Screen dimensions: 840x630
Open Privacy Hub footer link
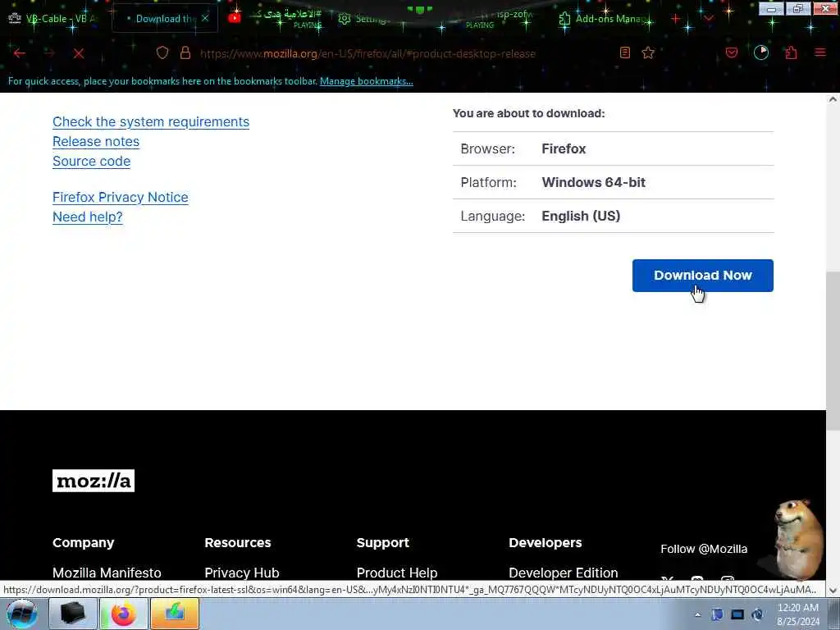click(242, 573)
